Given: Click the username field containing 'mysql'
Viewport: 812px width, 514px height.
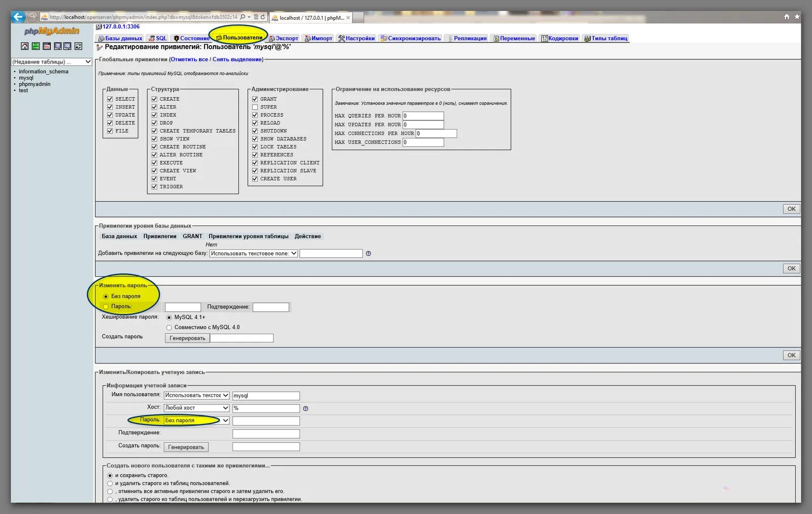Looking at the screenshot, I should click(266, 396).
